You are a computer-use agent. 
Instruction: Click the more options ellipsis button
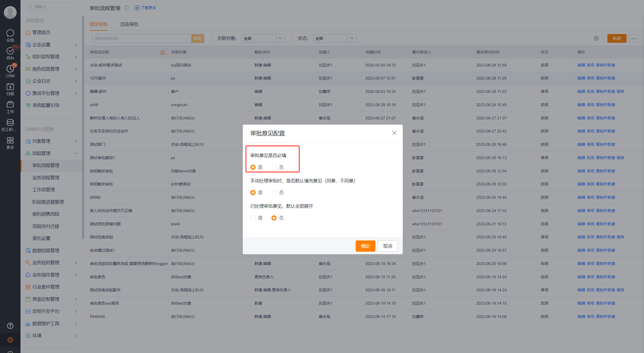coord(634,38)
